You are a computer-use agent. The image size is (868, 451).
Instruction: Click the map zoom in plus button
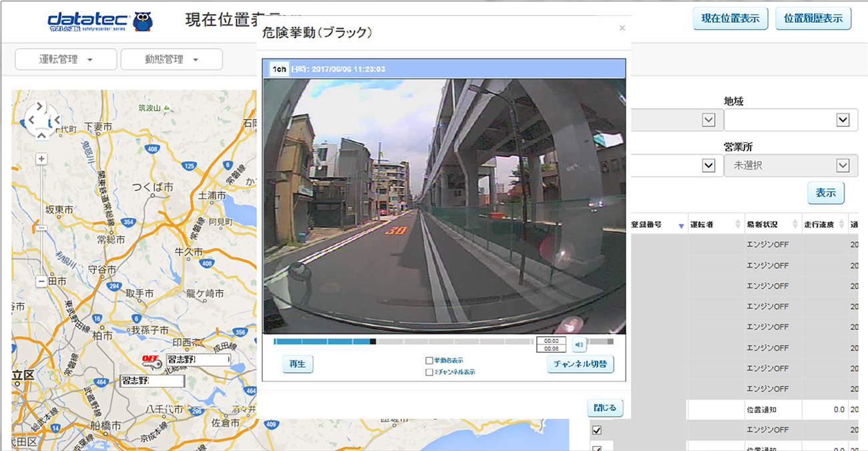[x=41, y=159]
